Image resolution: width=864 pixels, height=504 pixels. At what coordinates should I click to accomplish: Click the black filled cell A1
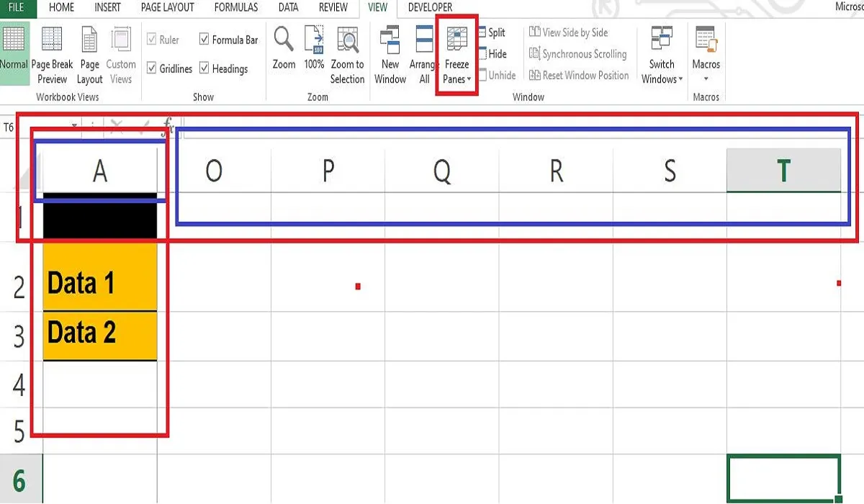click(x=100, y=216)
